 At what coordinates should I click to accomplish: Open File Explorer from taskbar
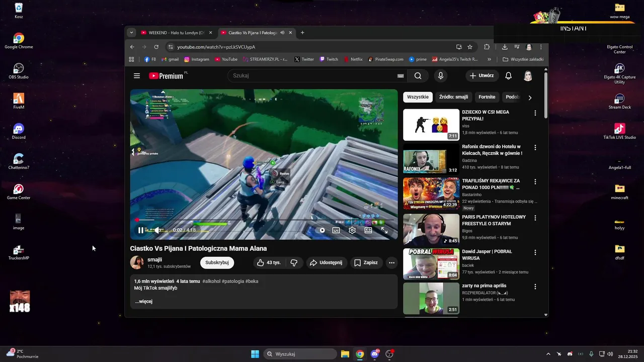(x=345, y=354)
